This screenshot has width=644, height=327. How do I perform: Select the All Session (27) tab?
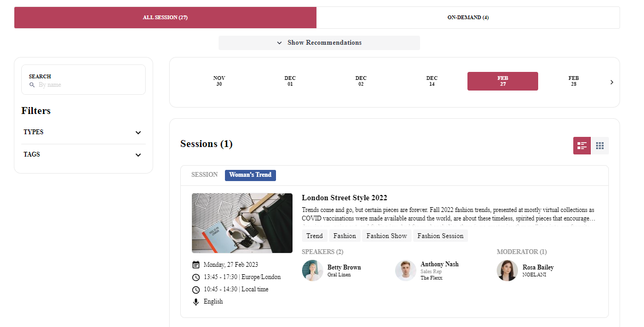pos(165,18)
